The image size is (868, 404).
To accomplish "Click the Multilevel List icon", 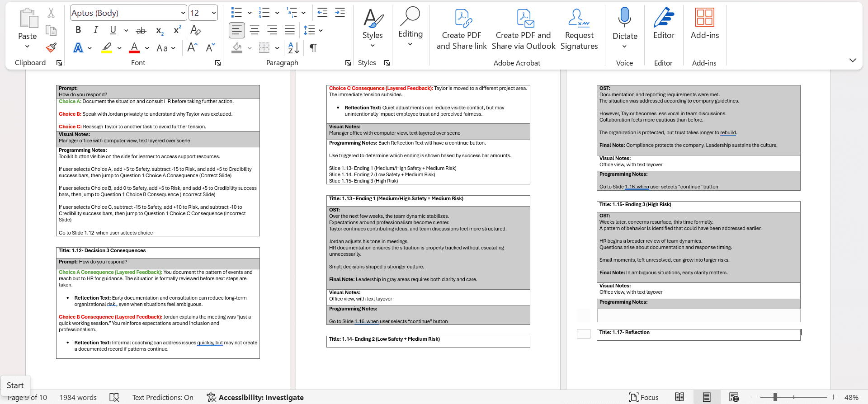I will pyautogui.click(x=292, y=13).
